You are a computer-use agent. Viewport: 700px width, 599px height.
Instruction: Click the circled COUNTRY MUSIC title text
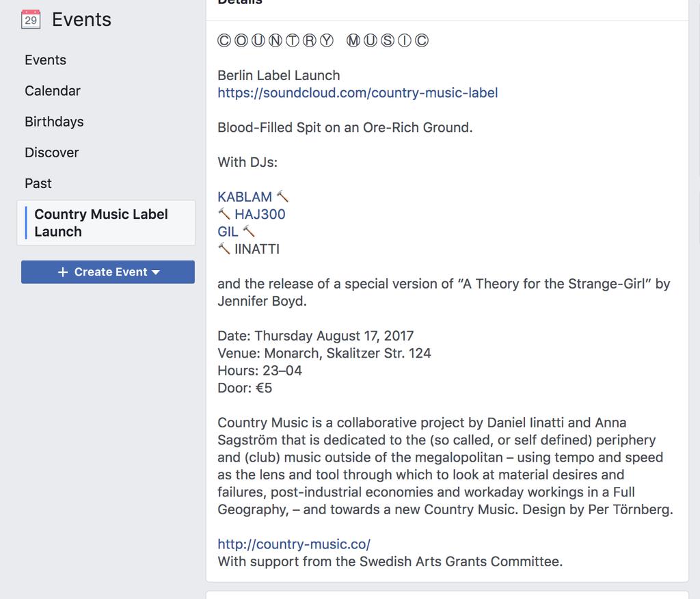point(323,40)
